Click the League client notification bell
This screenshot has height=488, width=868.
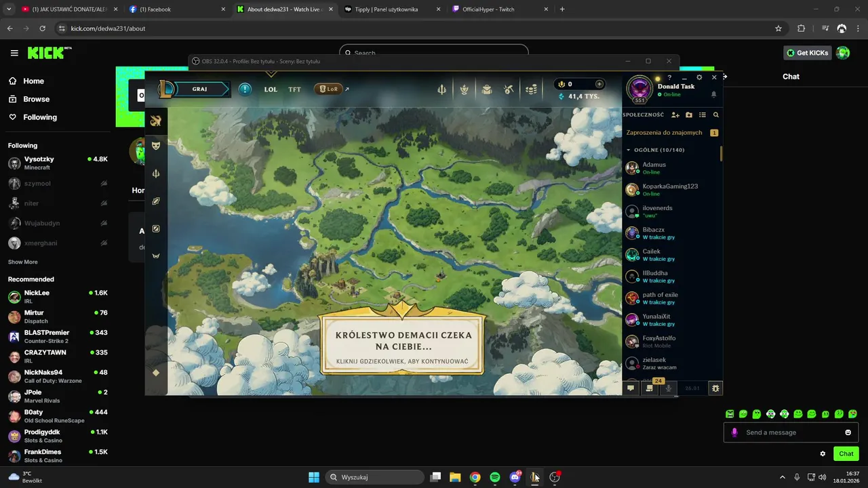713,94
